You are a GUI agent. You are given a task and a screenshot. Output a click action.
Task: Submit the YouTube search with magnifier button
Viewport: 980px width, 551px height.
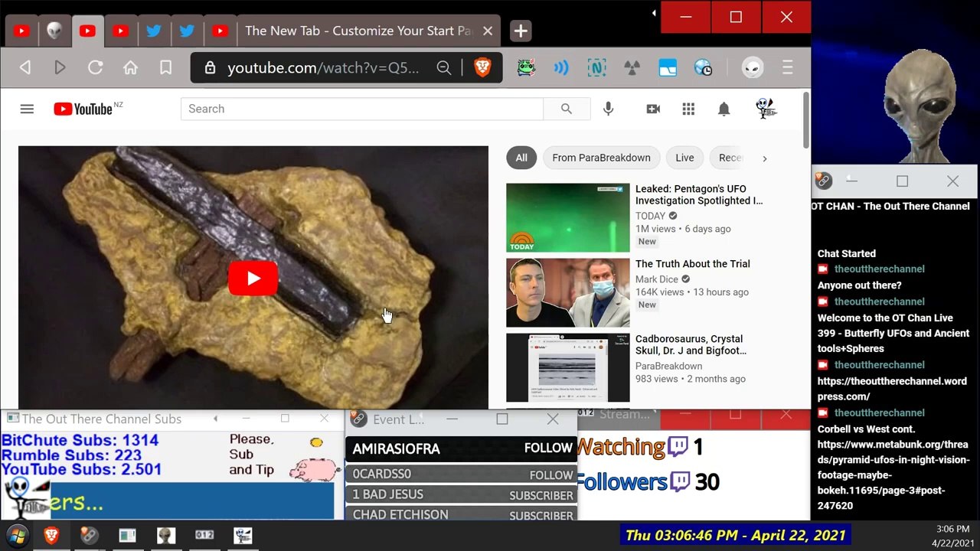pos(567,109)
